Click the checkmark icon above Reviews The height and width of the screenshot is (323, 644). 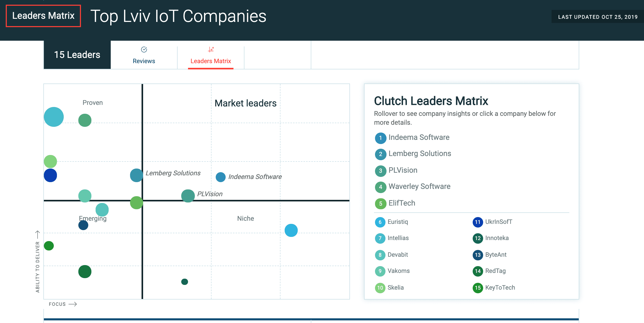point(144,49)
